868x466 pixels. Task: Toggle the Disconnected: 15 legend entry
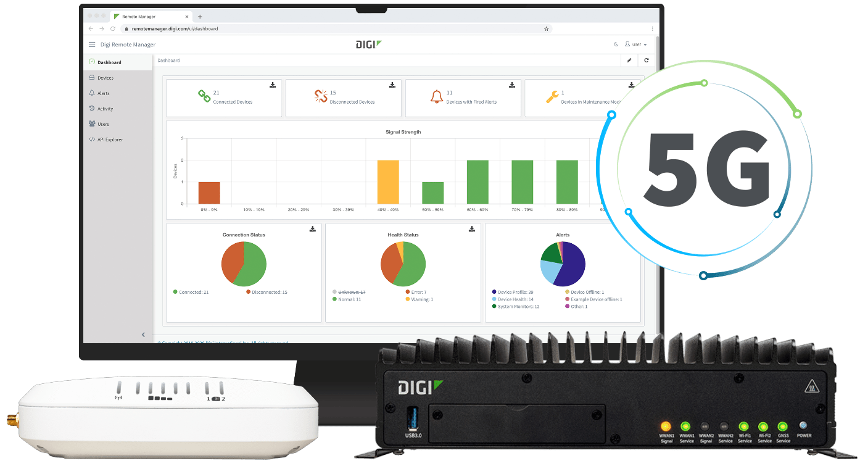(267, 292)
